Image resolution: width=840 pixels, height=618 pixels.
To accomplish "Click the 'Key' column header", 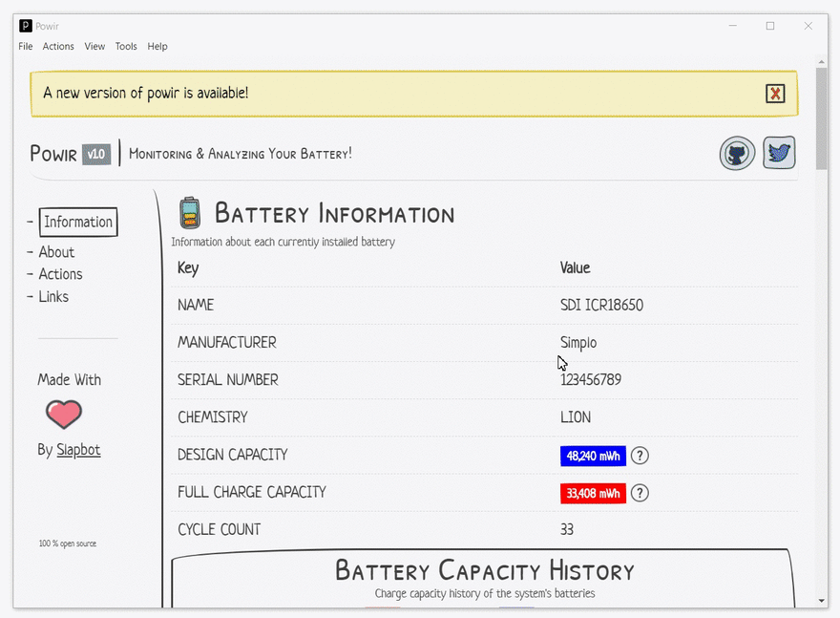I will point(188,268).
